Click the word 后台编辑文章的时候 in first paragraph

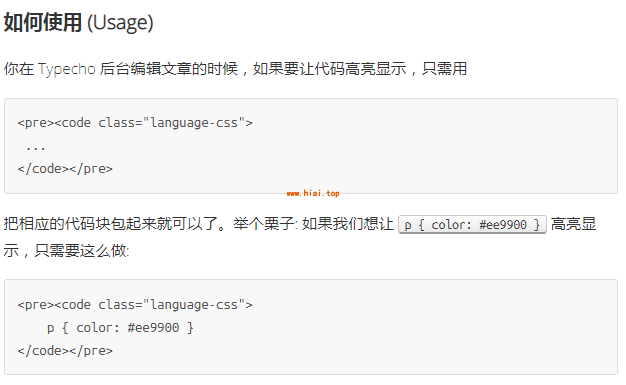coord(168,69)
